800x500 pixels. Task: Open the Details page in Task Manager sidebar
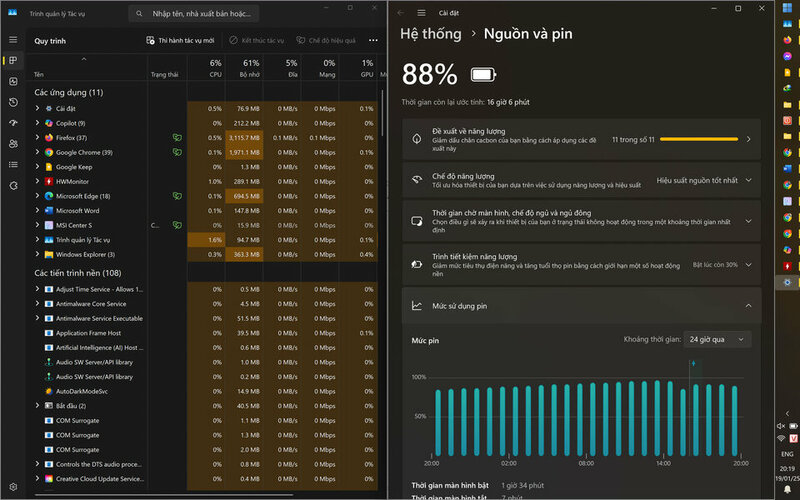click(x=13, y=165)
